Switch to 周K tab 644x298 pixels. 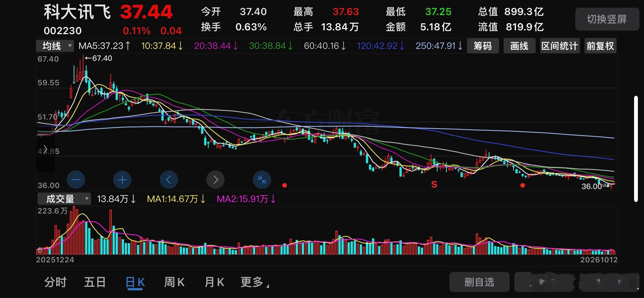[174, 282]
